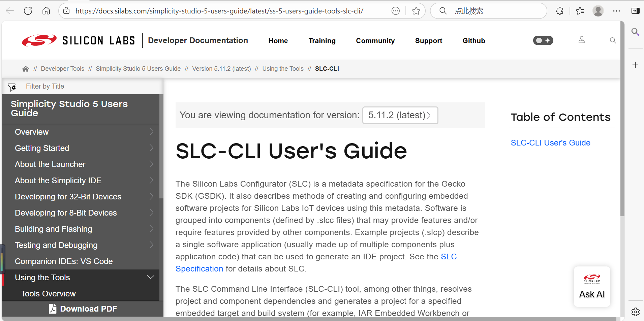Expand Developing for 32-Bit Devices chevron
Image resolution: width=644 pixels, height=321 pixels.
(151, 196)
